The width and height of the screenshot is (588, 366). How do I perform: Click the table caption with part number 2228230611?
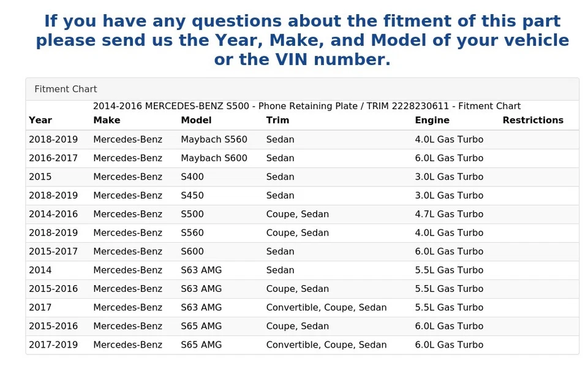306,106
